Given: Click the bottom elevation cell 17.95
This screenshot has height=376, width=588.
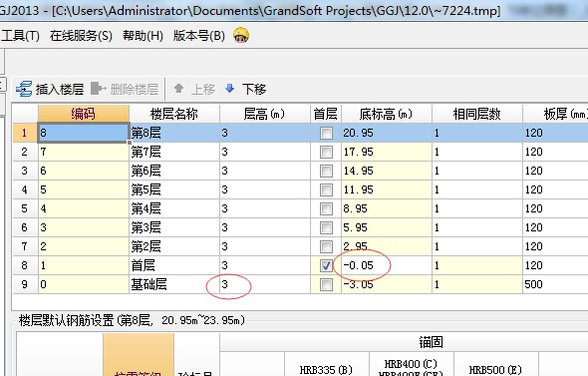Looking at the screenshot, I should (x=387, y=152).
